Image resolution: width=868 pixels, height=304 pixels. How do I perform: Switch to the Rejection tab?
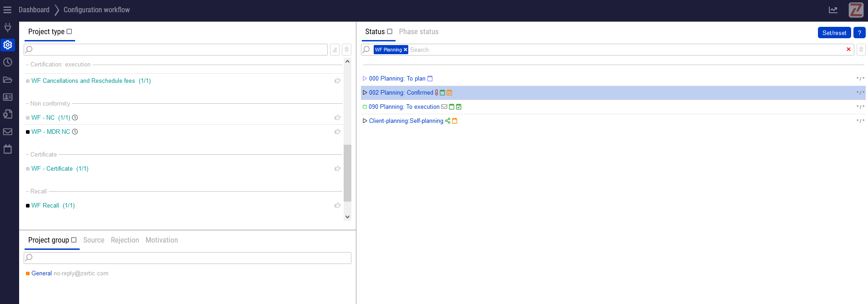pos(125,240)
